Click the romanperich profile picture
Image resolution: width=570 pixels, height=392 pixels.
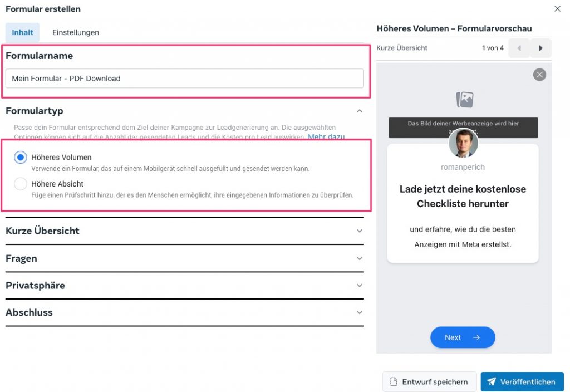click(x=463, y=144)
